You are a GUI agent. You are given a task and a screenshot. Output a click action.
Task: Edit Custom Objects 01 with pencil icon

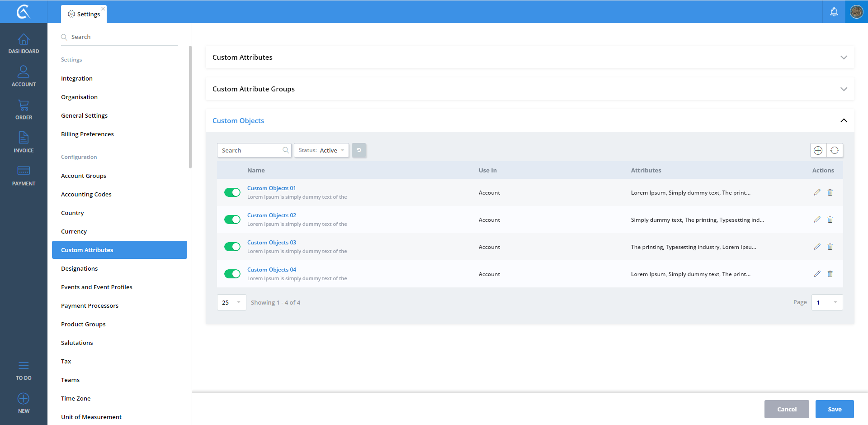pyautogui.click(x=817, y=192)
